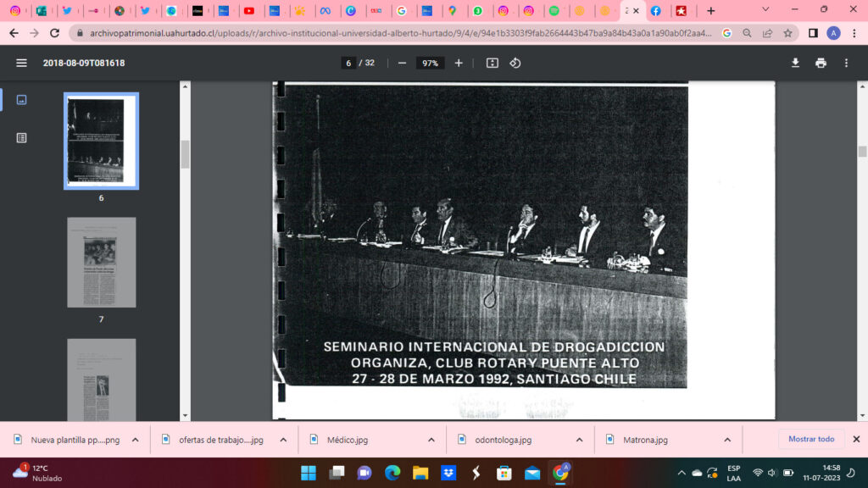Open the tab search dropdown

765,9
